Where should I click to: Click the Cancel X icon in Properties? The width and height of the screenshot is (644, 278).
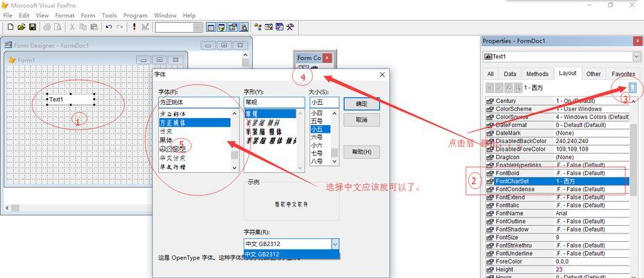(489, 88)
